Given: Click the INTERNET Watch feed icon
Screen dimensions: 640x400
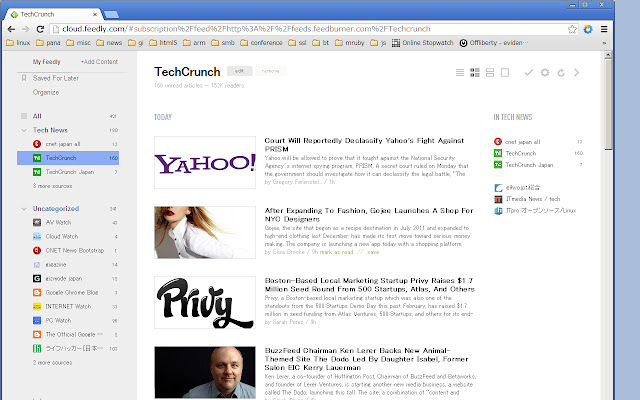Looking at the screenshot, I should tap(37, 306).
